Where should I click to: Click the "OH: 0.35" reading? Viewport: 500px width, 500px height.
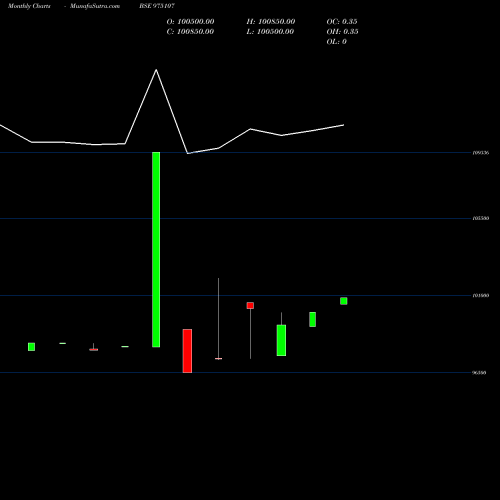pos(342,32)
